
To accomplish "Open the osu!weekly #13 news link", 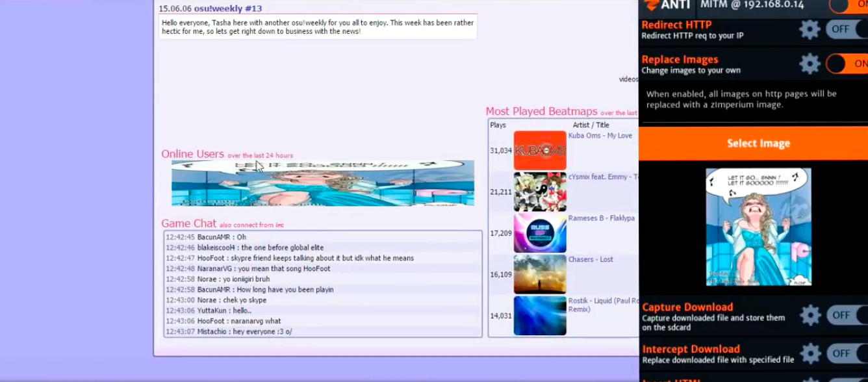I will tap(228, 8).
